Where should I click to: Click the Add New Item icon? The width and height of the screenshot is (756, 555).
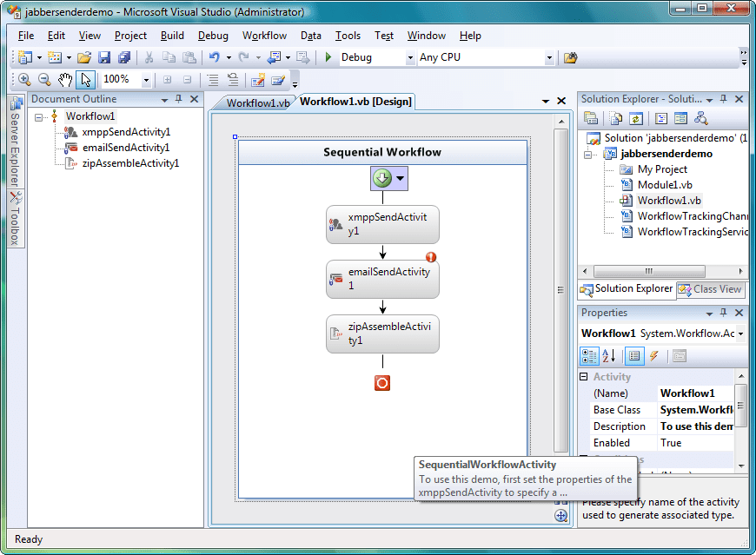click(x=55, y=57)
